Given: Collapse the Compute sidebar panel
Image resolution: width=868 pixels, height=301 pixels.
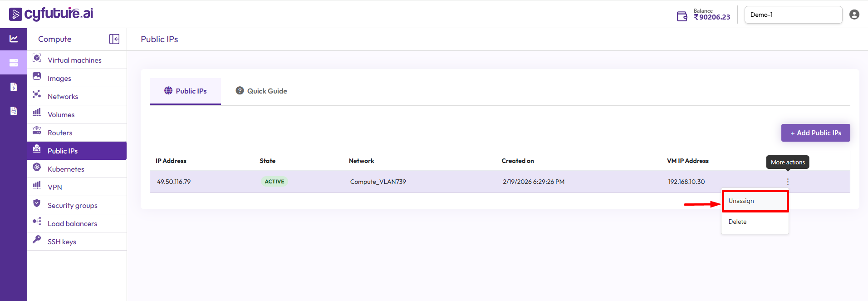Looking at the screenshot, I should 114,39.
